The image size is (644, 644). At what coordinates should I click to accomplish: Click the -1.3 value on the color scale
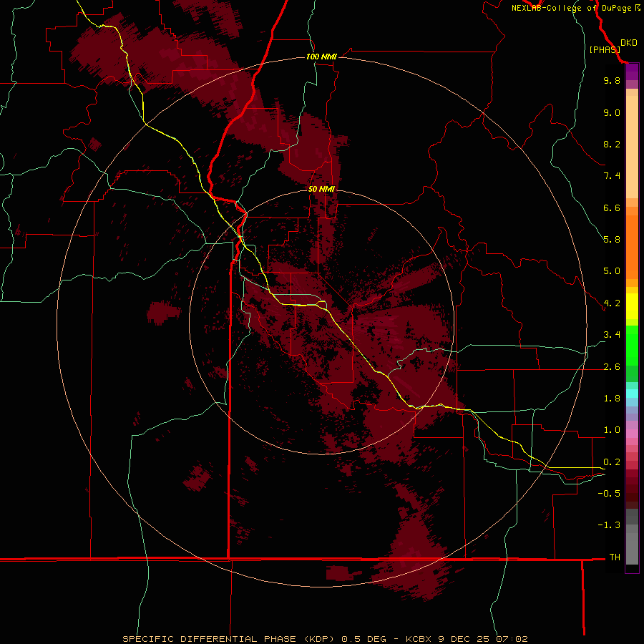(x=609, y=525)
